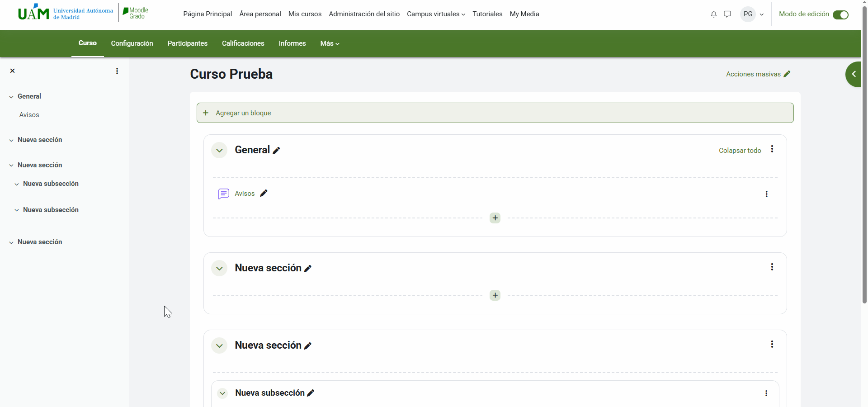Switch to the Participantes tab
This screenshot has width=868, height=407.
tap(187, 43)
